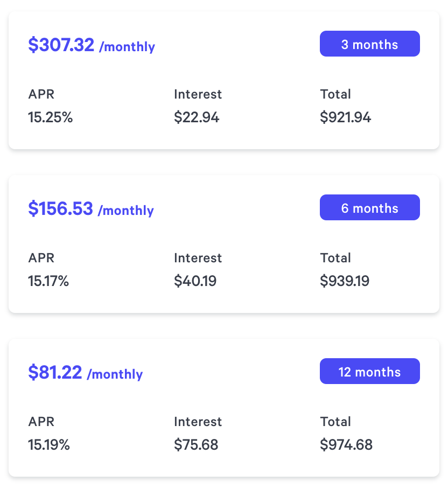This screenshot has width=448, height=488.
Task: Click the $156.53 monthly payment amount
Action: coord(61,209)
